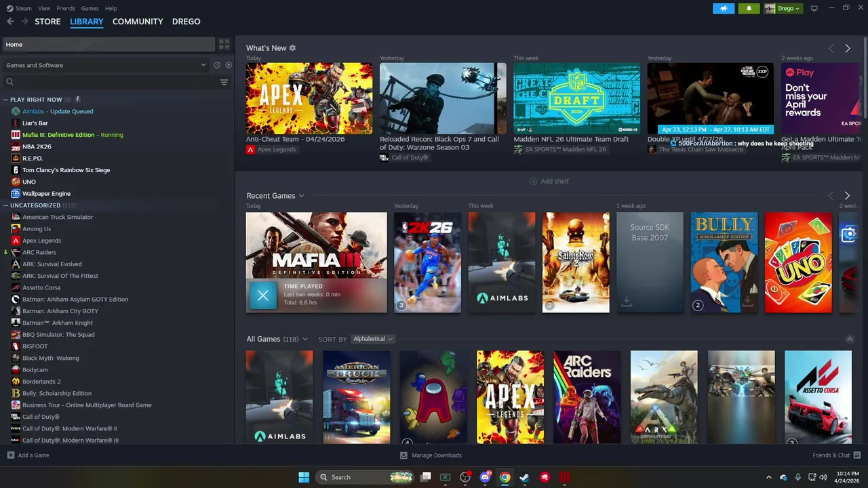This screenshot has width=868, height=488.
Task: Select Wallpaper Engine in Play Right Now
Action: click(x=46, y=194)
